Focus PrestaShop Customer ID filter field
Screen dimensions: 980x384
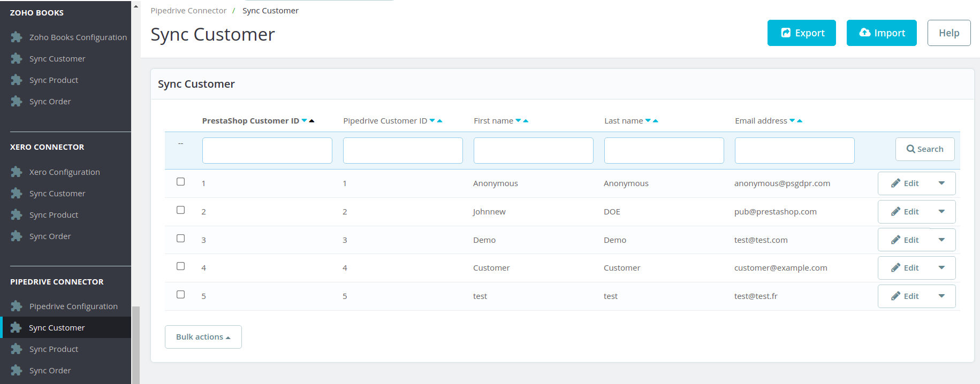tap(267, 150)
